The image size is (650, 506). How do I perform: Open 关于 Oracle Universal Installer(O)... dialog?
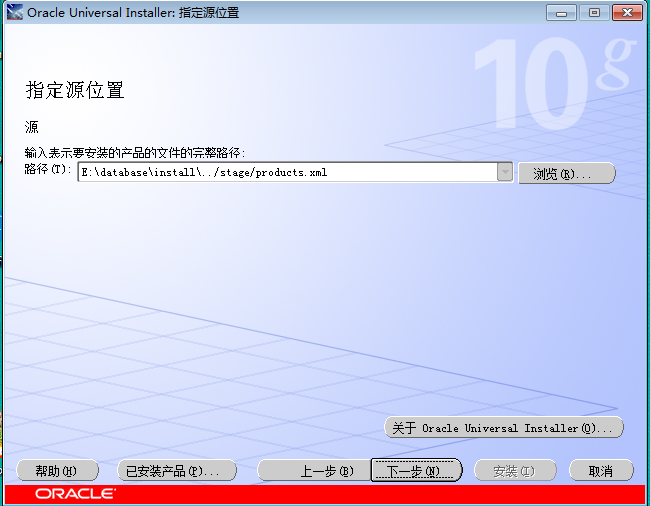tap(504, 427)
